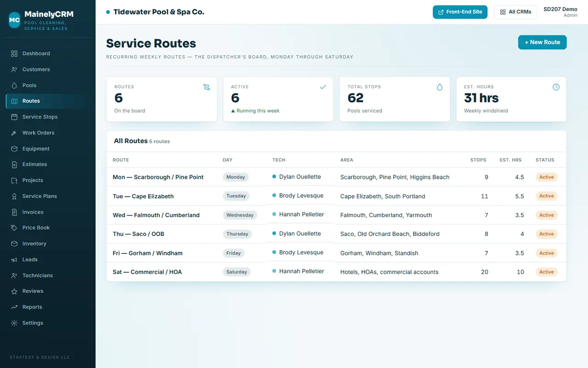Image resolution: width=588 pixels, height=368 pixels.
Task: Click the clock icon on Est. Hours card
Action: 556,87
